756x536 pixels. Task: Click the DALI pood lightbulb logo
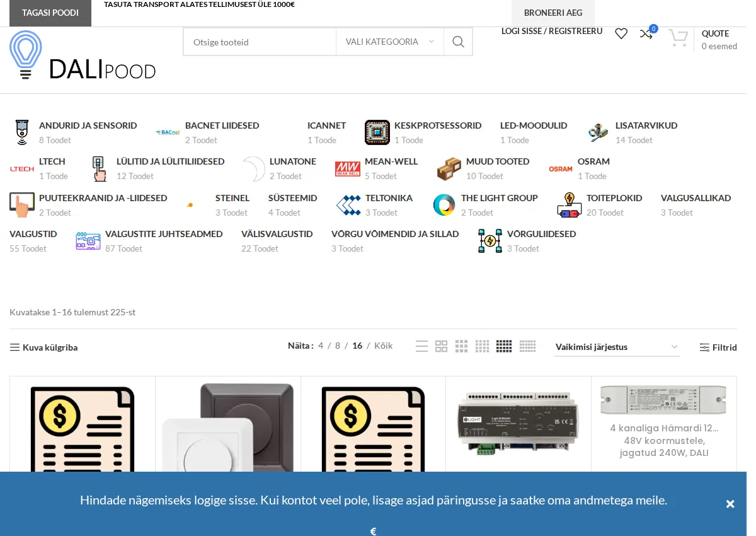tap(83, 55)
